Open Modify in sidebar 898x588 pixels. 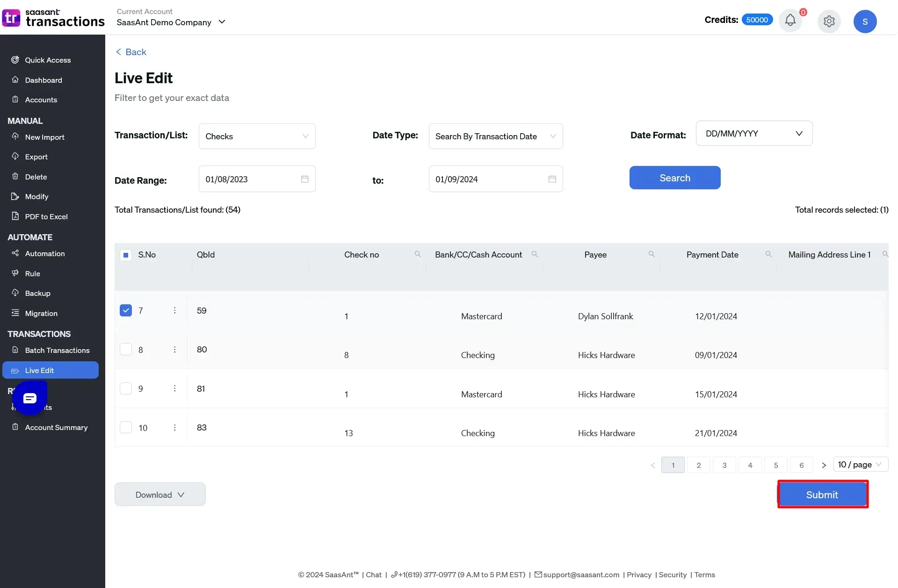(x=36, y=196)
